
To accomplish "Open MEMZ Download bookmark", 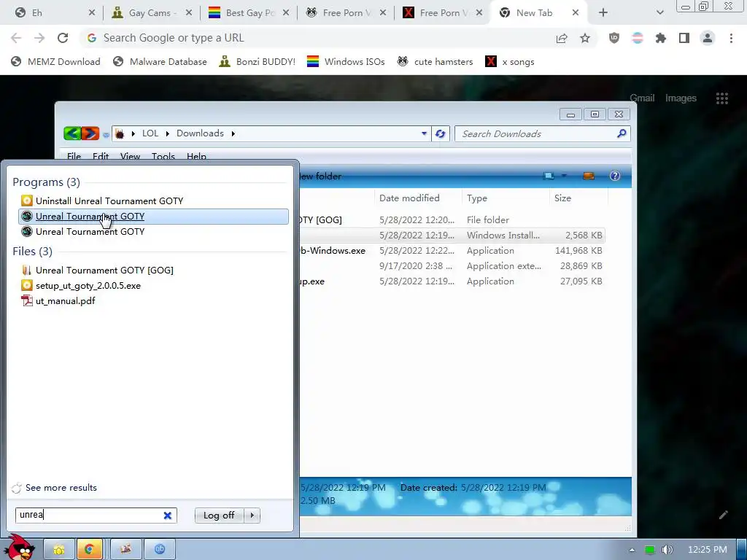I will [x=55, y=61].
